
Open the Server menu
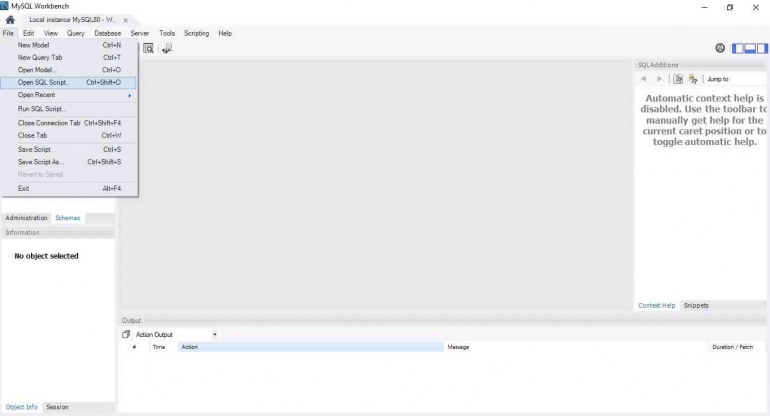click(139, 33)
